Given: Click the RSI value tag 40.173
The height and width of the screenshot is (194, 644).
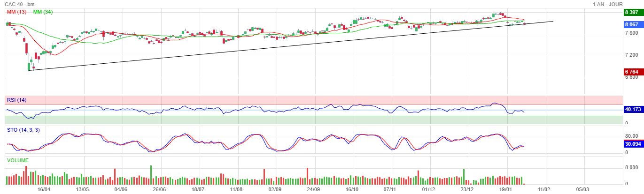Looking at the screenshot, I should (x=632, y=110).
